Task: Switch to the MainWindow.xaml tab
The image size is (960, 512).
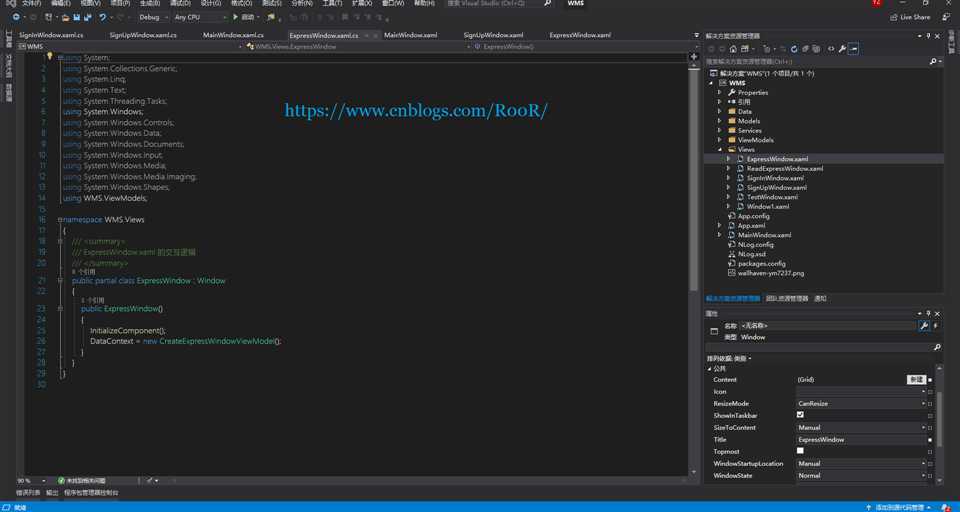Action: pyautogui.click(x=410, y=35)
